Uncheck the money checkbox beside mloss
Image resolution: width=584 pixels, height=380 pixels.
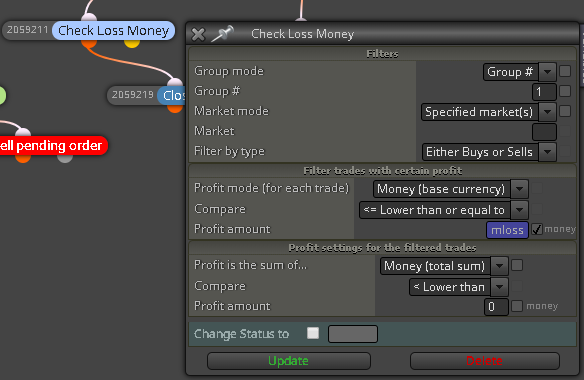(x=537, y=229)
